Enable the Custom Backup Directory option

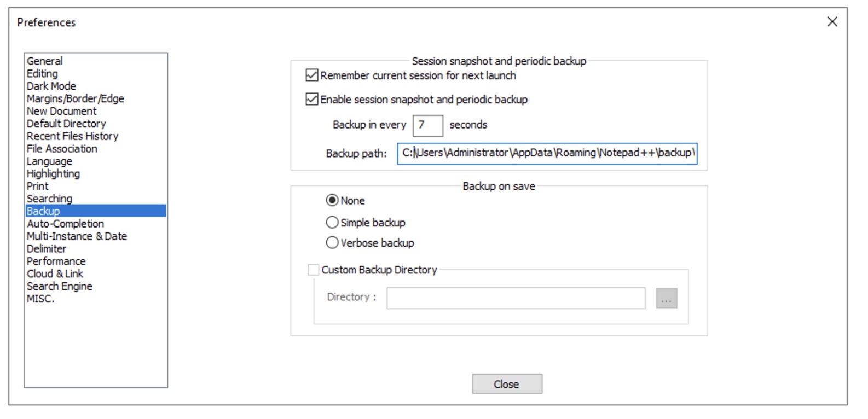click(x=313, y=269)
